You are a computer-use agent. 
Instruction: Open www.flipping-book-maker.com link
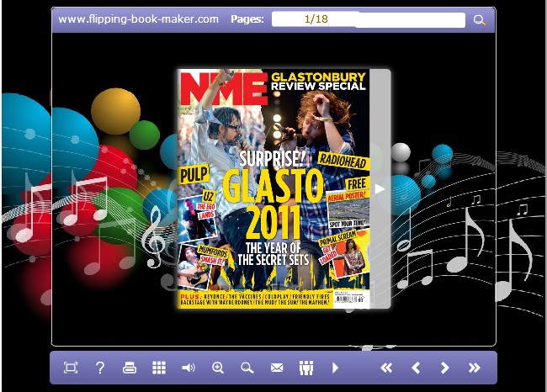tap(139, 19)
